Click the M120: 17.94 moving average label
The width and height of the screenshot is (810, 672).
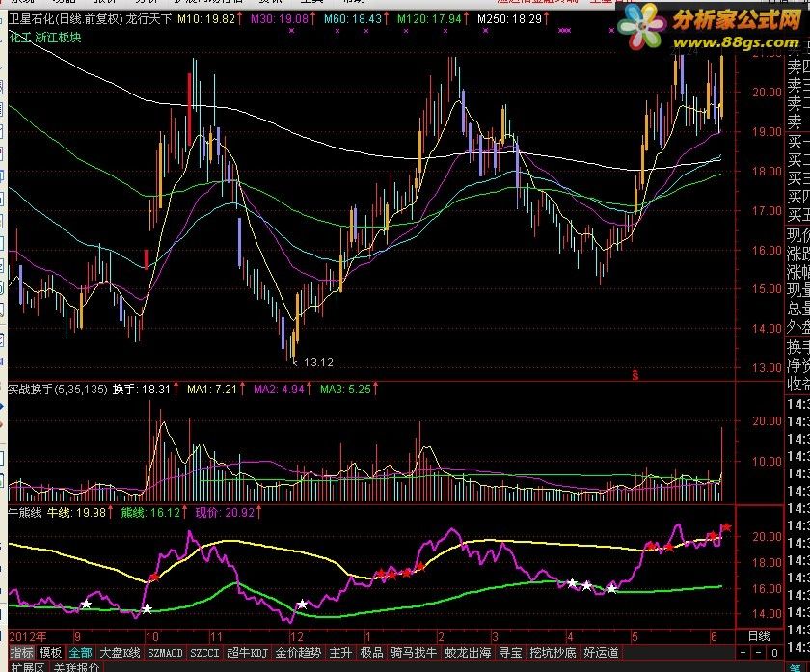[x=429, y=19]
